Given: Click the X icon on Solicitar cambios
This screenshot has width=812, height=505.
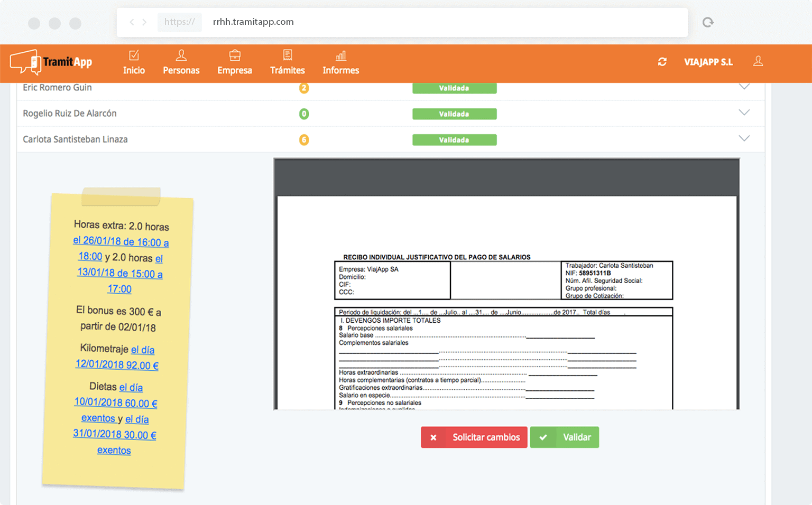Looking at the screenshot, I should pos(433,437).
